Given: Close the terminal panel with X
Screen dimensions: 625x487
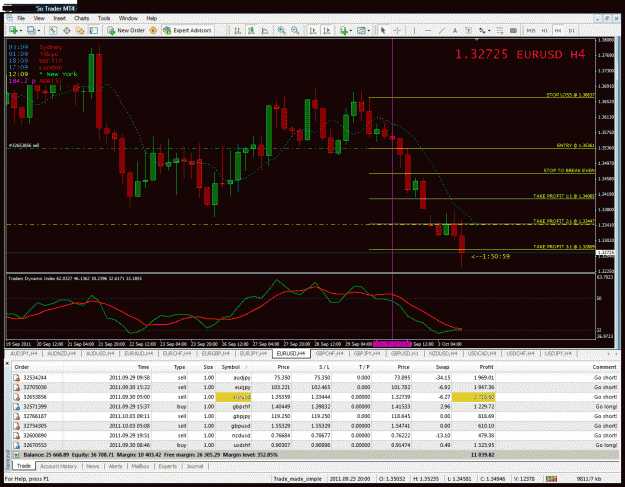Looking at the screenshot, I should point(7,363).
